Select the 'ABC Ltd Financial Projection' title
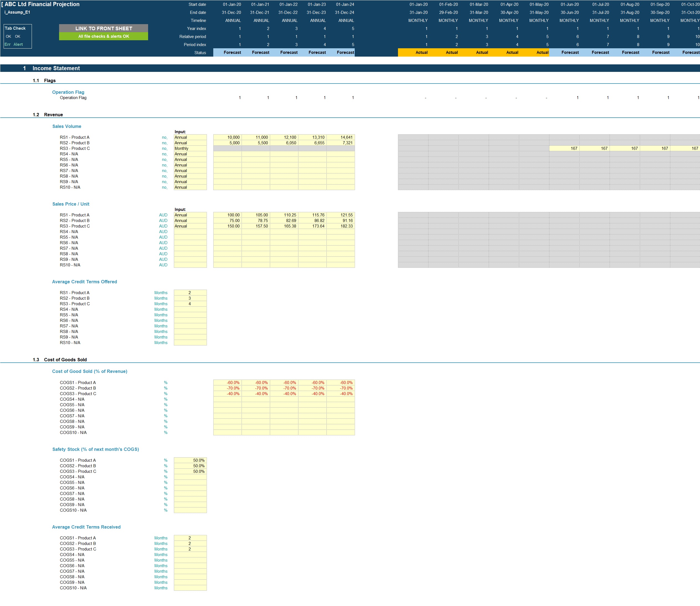The image size is (700, 606). 42,4
